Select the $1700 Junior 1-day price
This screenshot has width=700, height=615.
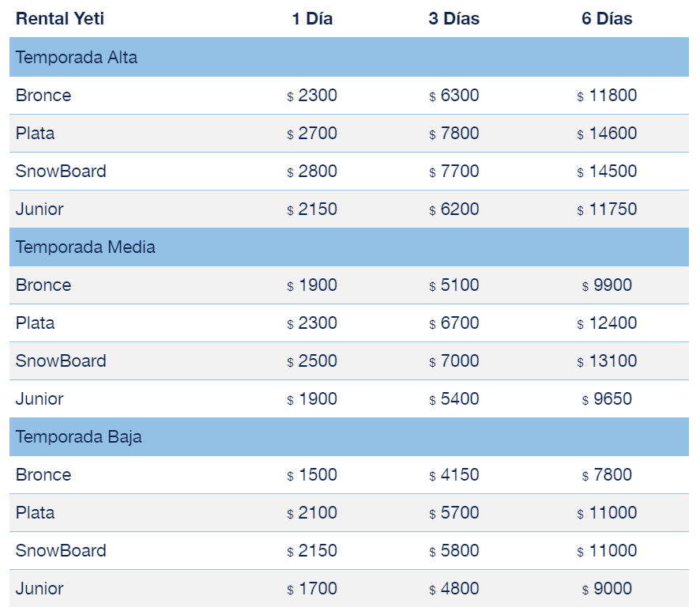(312, 589)
